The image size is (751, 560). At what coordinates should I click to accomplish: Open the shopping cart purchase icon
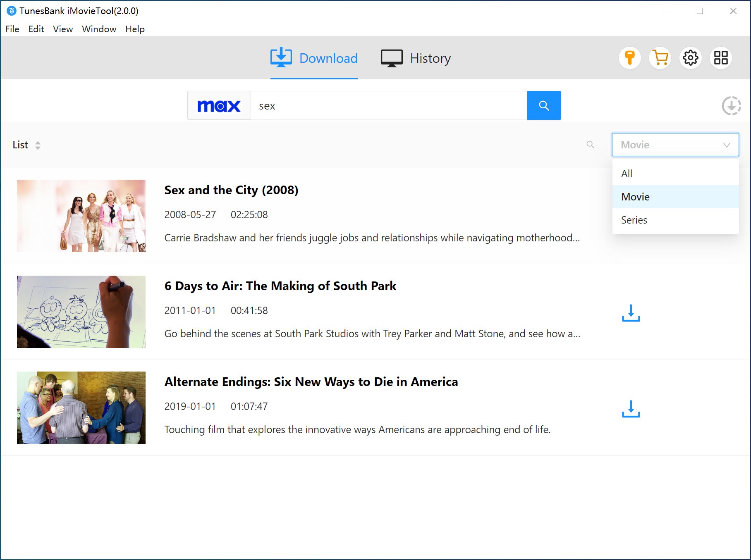660,58
